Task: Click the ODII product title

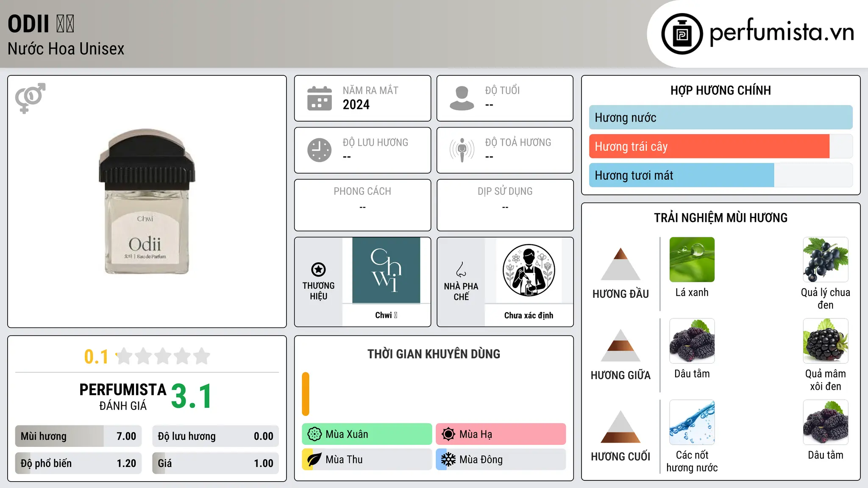Action: (x=41, y=24)
